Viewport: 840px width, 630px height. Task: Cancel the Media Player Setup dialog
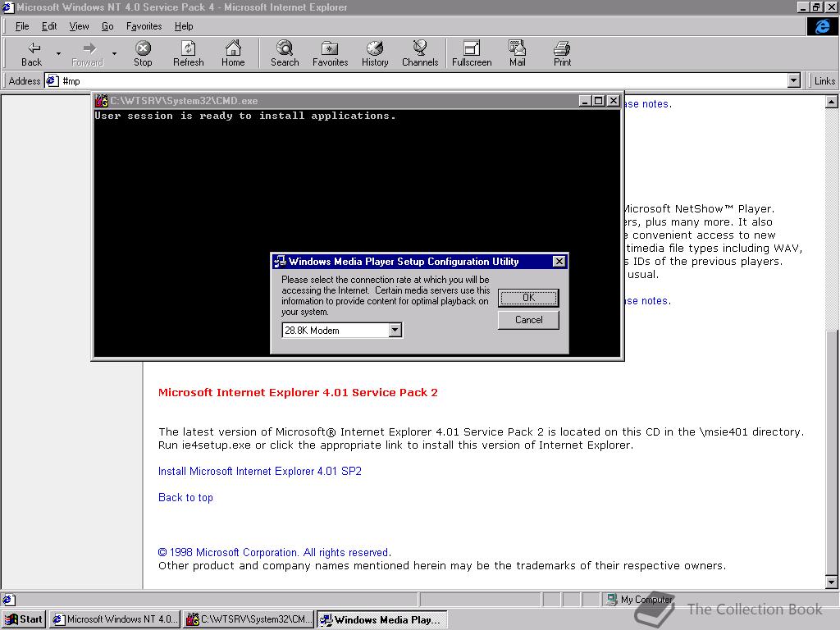coord(529,320)
